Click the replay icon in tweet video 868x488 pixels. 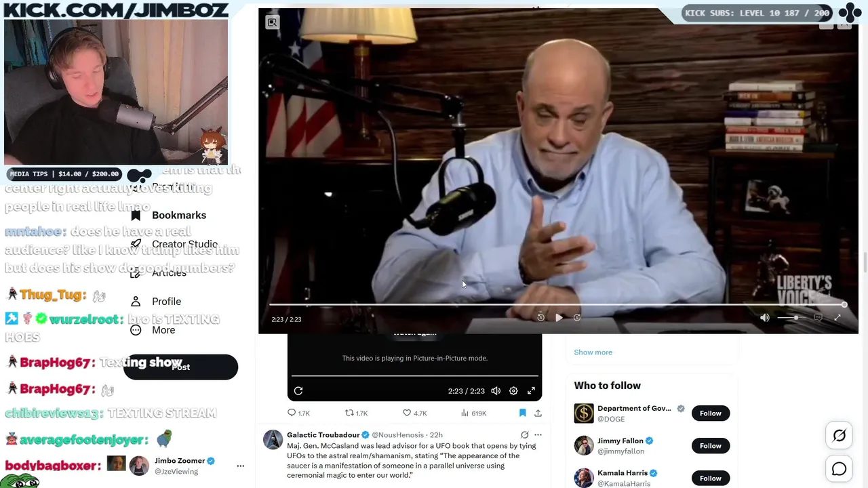298,391
